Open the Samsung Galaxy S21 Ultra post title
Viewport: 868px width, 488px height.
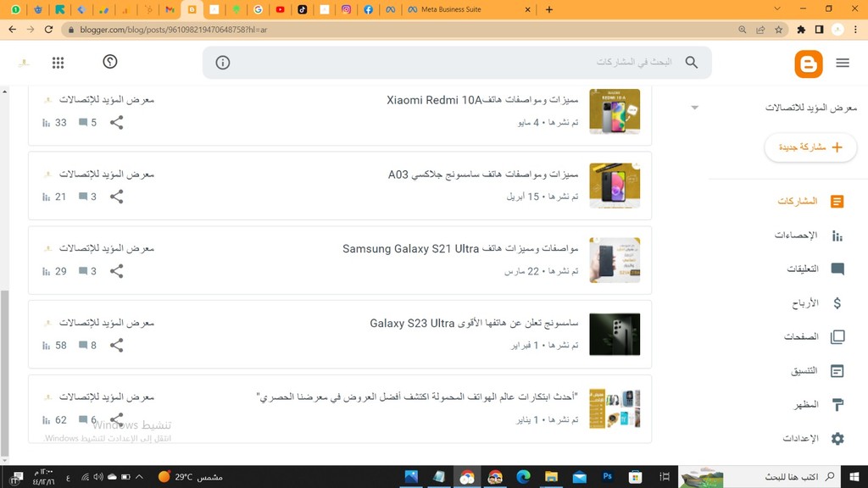pyautogui.click(x=460, y=249)
